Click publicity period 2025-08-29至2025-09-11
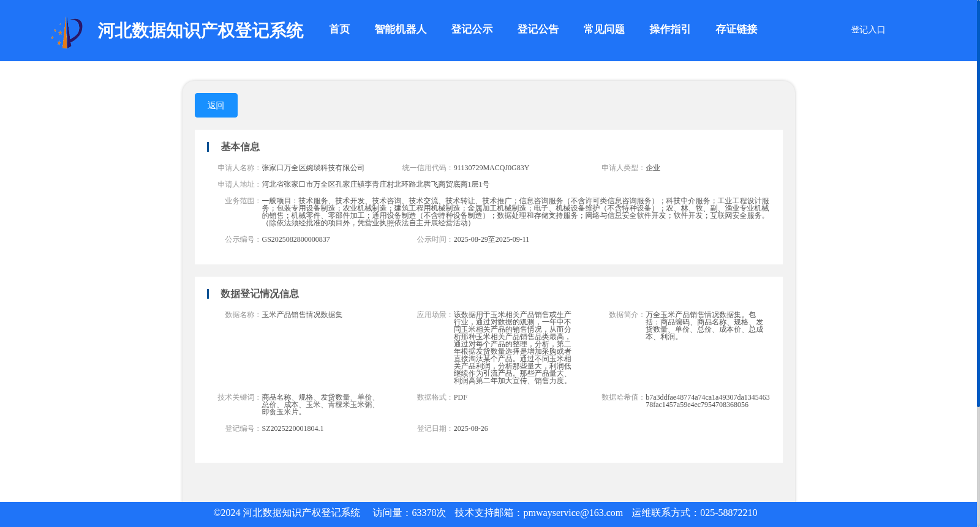Image resolution: width=980 pixels, height=527 pixels. point(491,239)
